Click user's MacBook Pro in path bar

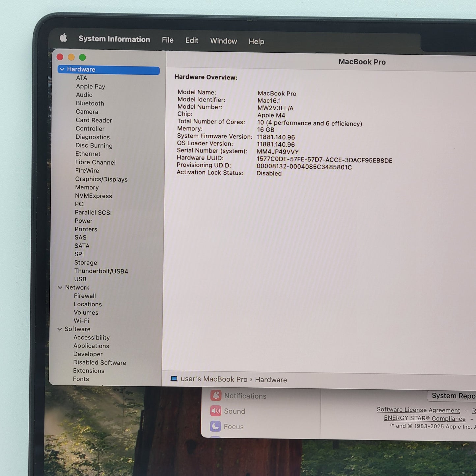coord(214,379)
